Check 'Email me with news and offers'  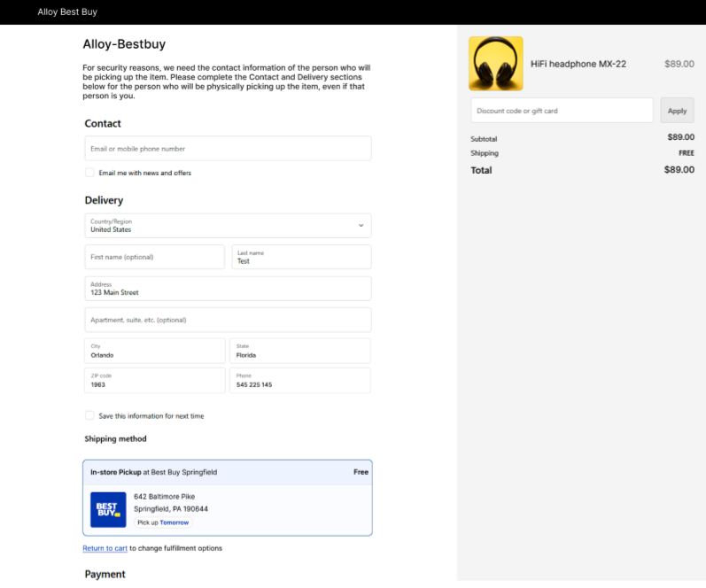[89, 173]
